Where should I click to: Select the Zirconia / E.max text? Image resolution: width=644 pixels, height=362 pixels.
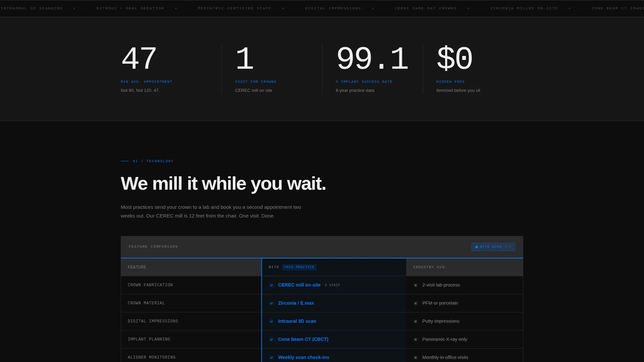(x=296, y=303)
